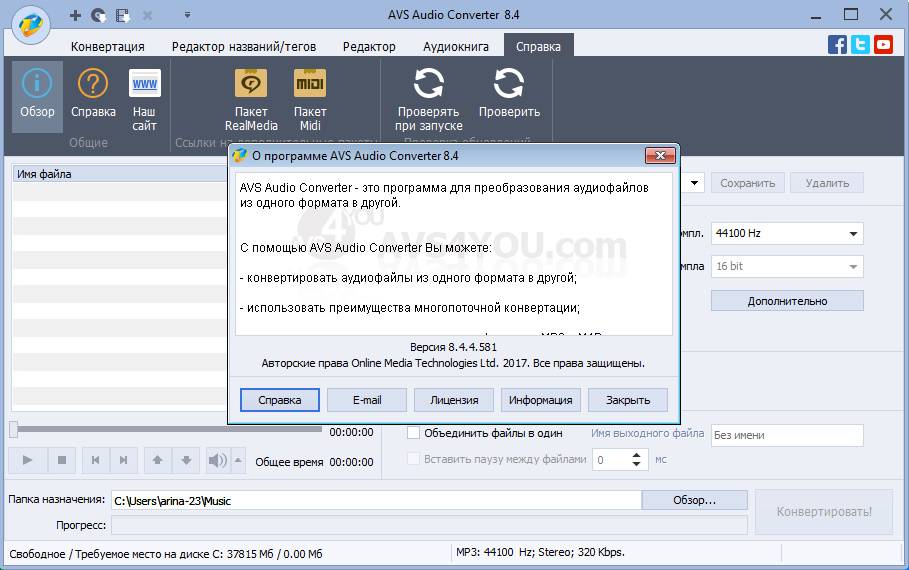The image size is (909, 570).
Task: Open the YouTube channel icon
Action: [883, 44]
